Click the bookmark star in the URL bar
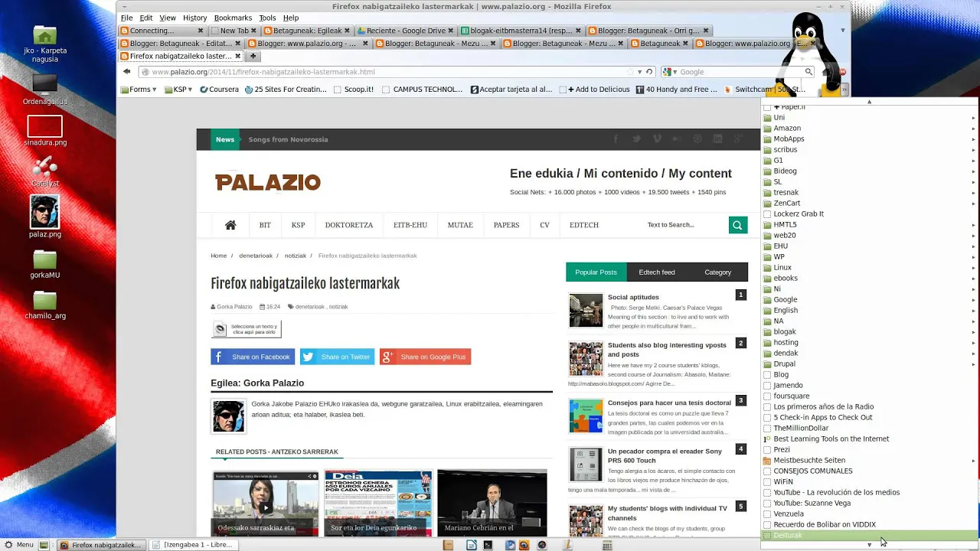Viewport: 980px width, 551px height. pyautogui.click(x=631, y=72)
